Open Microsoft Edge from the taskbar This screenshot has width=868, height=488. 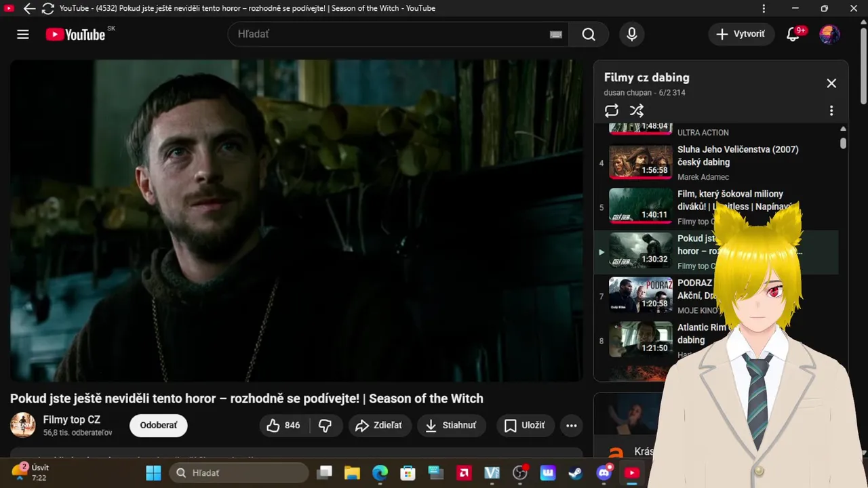coord(380,472)
